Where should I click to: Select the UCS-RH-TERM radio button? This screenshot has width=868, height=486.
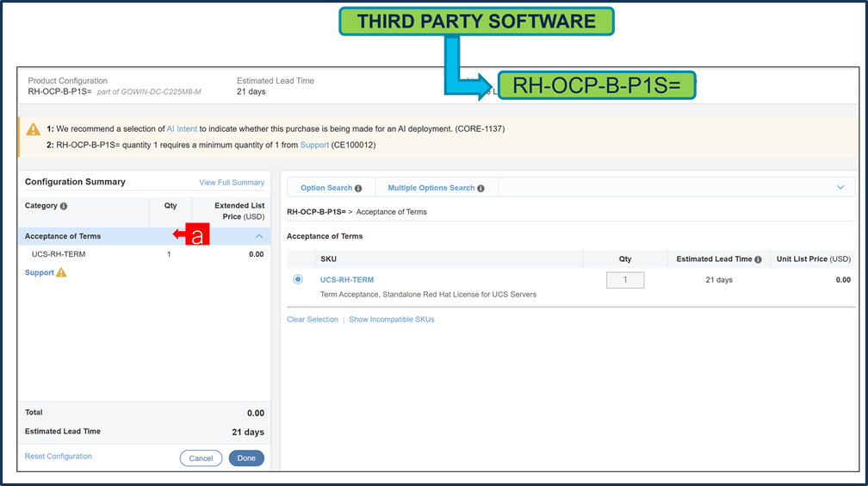pos(298,279)
